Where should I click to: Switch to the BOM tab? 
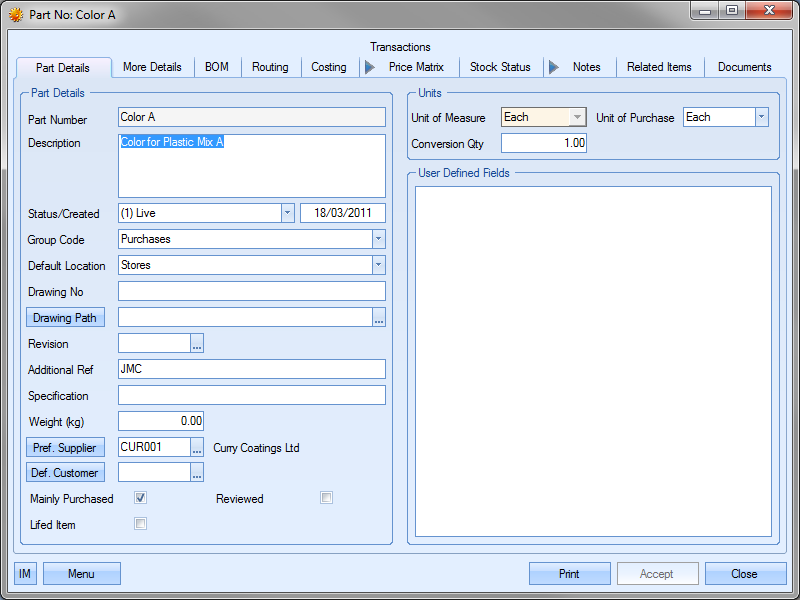coord(217,67)
